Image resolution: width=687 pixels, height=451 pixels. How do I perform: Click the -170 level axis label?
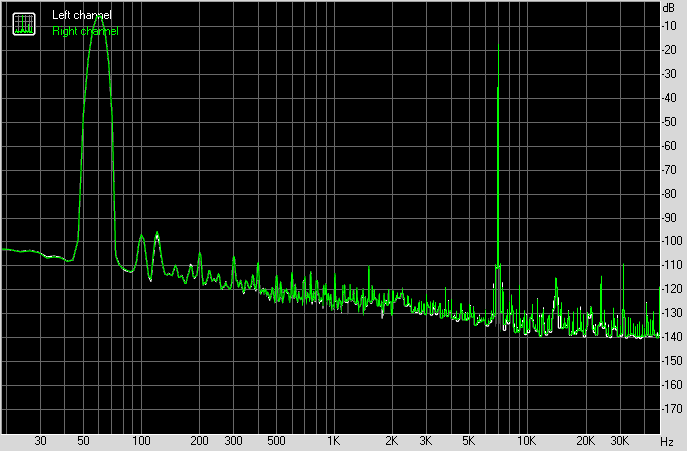669,409
